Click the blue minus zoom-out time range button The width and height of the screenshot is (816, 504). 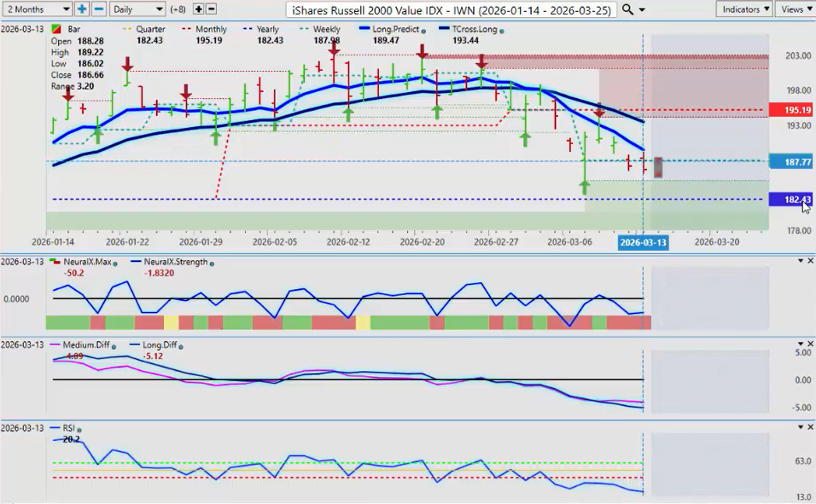click(98, 9)
